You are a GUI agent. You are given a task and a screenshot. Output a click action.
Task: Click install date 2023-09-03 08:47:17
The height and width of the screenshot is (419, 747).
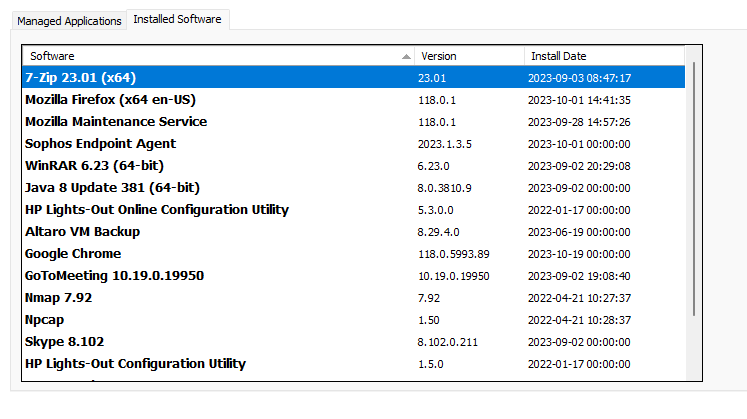pos(579,78)
